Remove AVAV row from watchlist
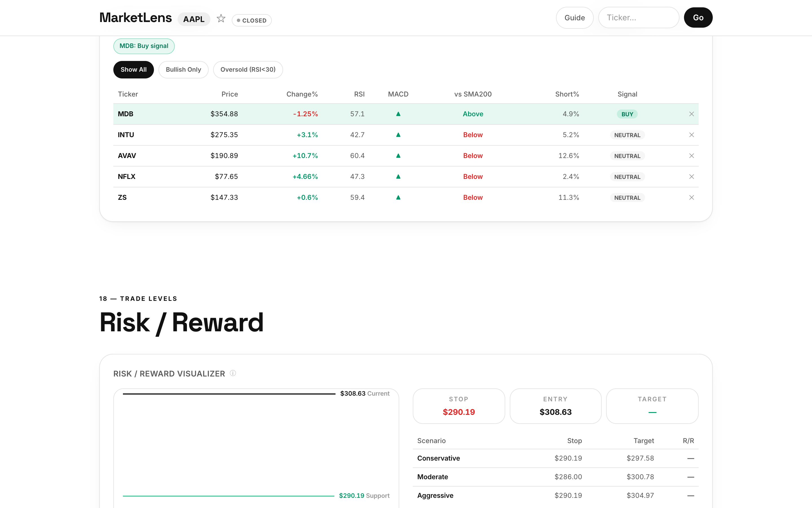The height and width of the screenshot is (508, 812). (692, 156)
